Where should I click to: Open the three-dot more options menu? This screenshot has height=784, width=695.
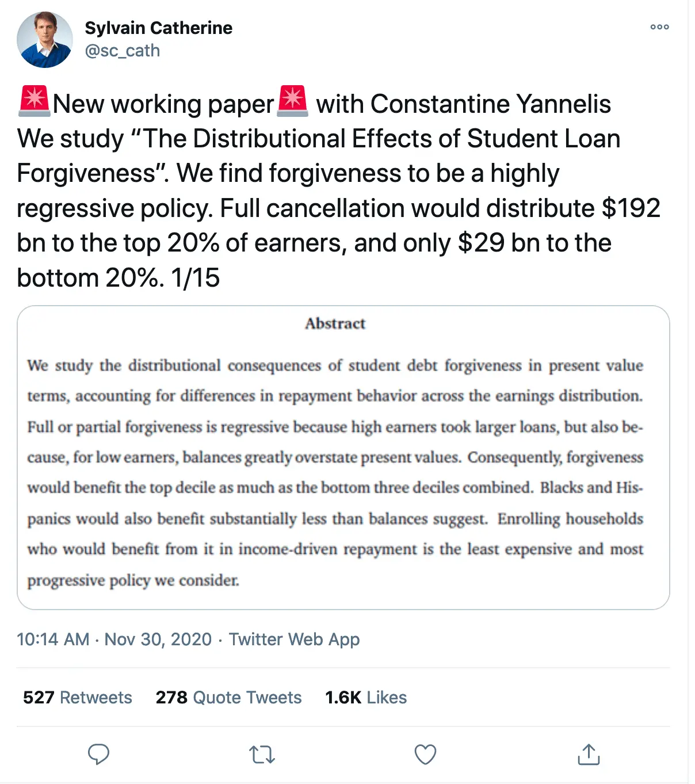tap(659, 27)
